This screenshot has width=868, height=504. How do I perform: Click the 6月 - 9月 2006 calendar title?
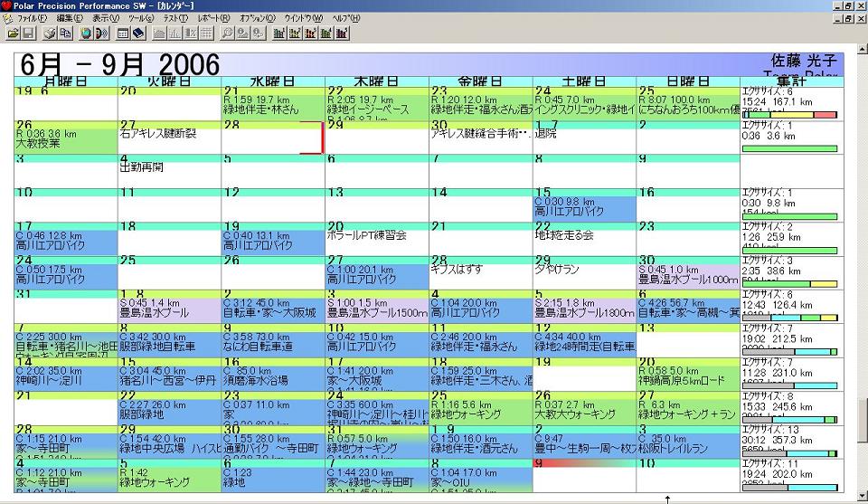pos(119,65)
